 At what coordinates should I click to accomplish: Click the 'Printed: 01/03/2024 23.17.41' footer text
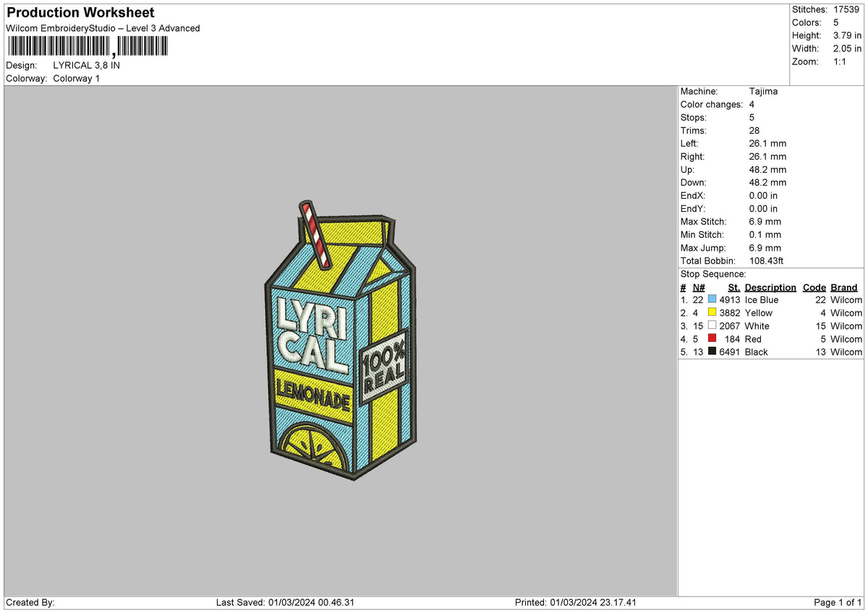[576, 602]
